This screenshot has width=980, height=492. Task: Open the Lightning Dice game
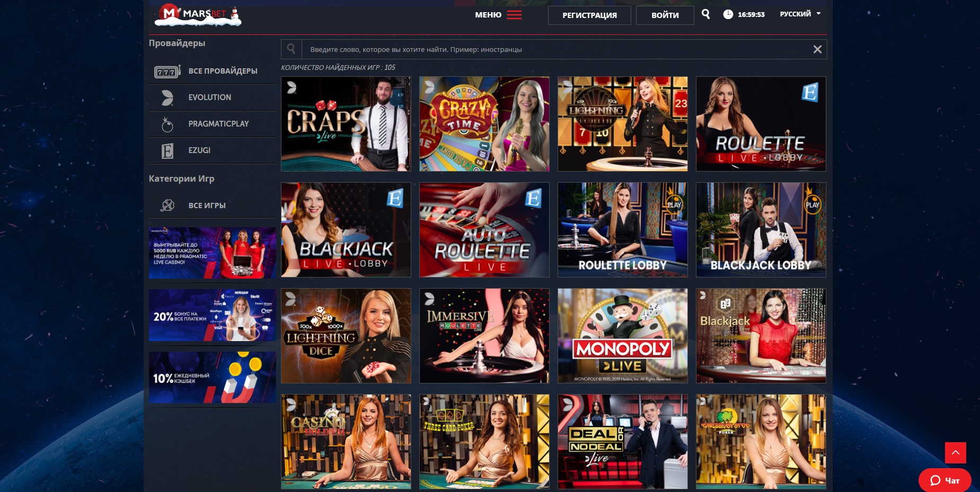pos(346,336)
